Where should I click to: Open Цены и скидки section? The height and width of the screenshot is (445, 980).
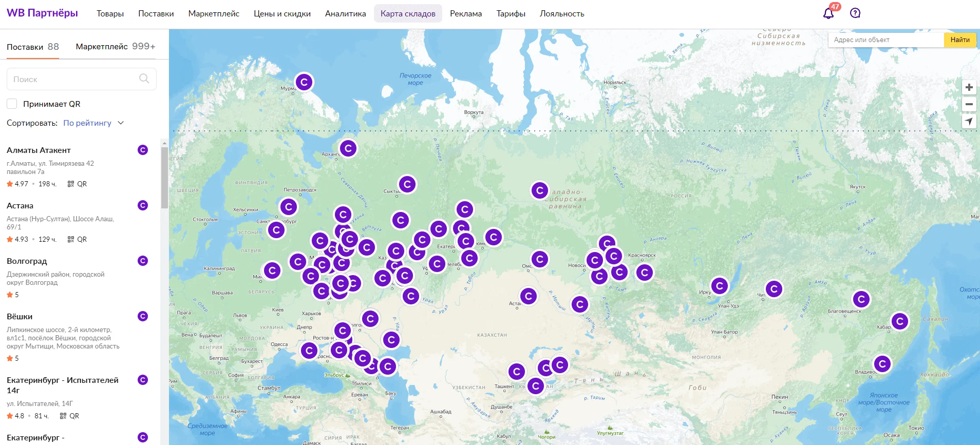[x=282, y=14]
